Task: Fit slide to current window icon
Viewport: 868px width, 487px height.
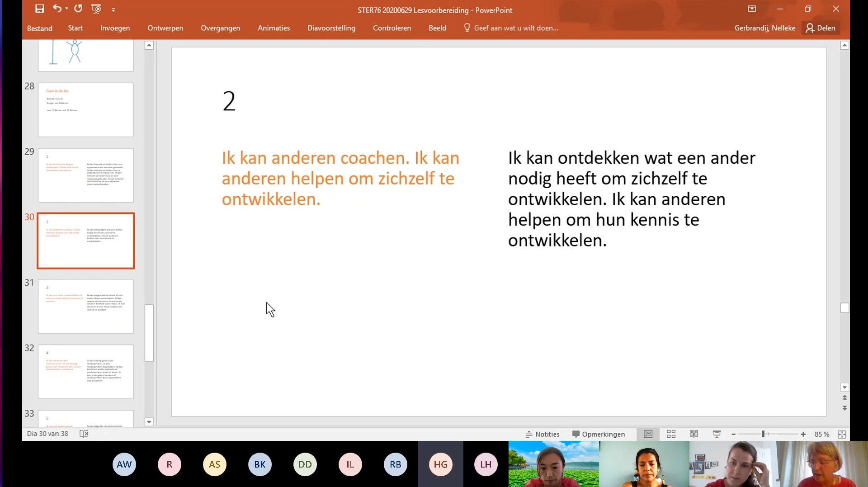Action: [842, 434]
